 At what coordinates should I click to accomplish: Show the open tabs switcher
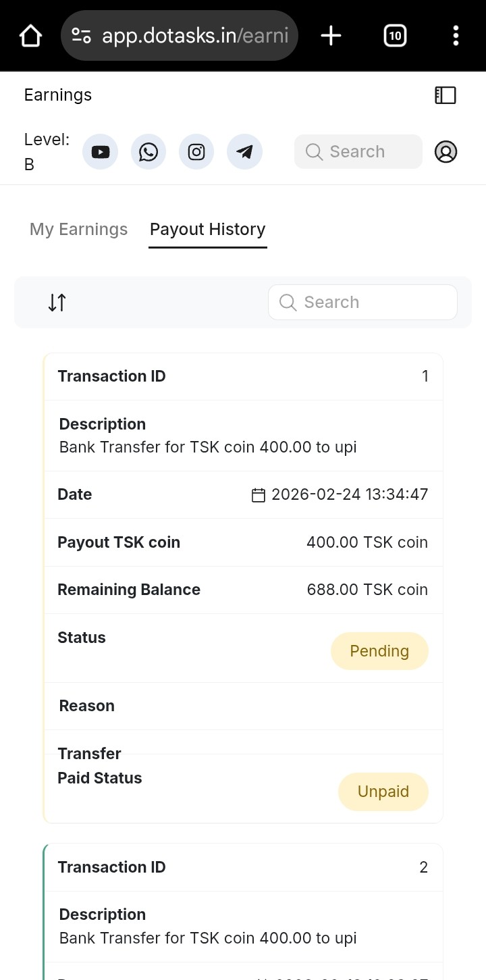pos(395,36)
